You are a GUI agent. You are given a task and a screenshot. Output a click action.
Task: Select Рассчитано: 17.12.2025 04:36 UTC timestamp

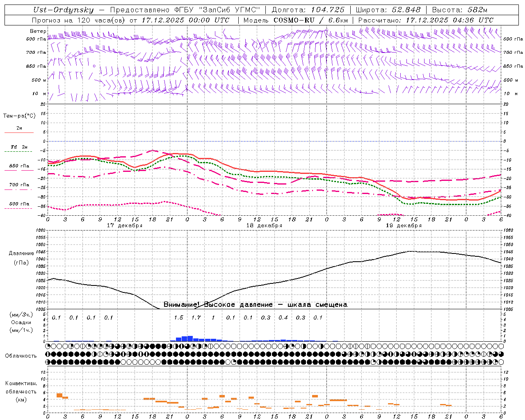[x=426, y=20]
